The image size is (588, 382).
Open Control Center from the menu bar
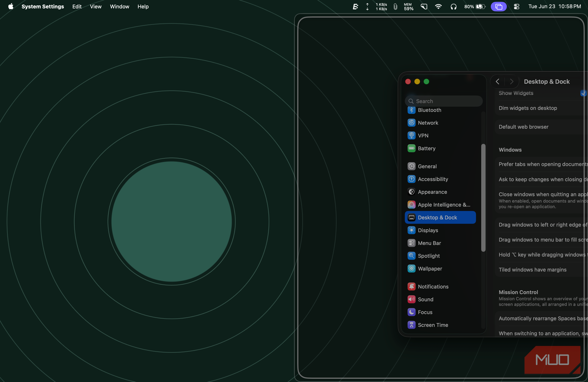[x=517, y=7]
